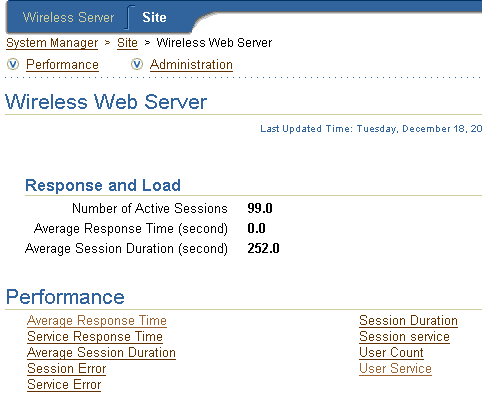482x393 pixels.
Task: Switch to the Wireless Server tab
Action: (68, 17)
